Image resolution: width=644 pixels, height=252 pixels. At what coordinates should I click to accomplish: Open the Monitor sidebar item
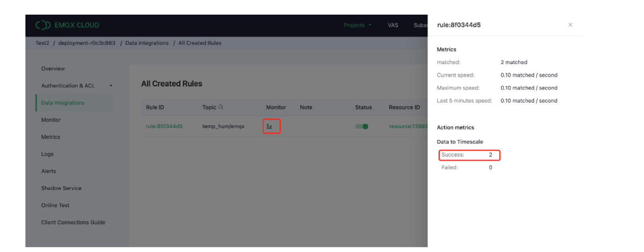tap(51, 120)
